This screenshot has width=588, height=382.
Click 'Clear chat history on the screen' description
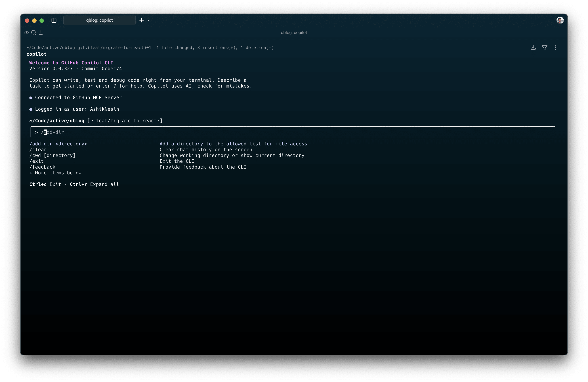pos(206,150)
